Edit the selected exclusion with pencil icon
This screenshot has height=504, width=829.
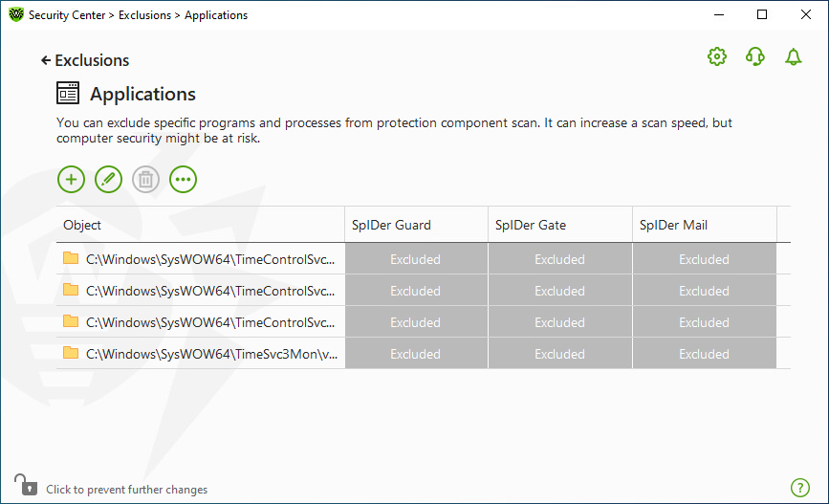(108, 179)
